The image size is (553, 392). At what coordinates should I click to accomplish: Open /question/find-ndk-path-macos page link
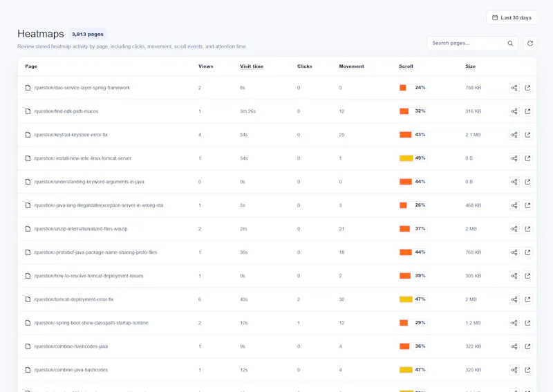coord(66,111)
